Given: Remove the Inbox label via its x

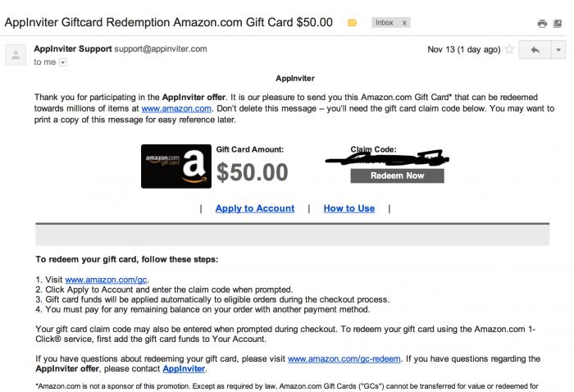Looking at the screenshot, I should [404, 23].
